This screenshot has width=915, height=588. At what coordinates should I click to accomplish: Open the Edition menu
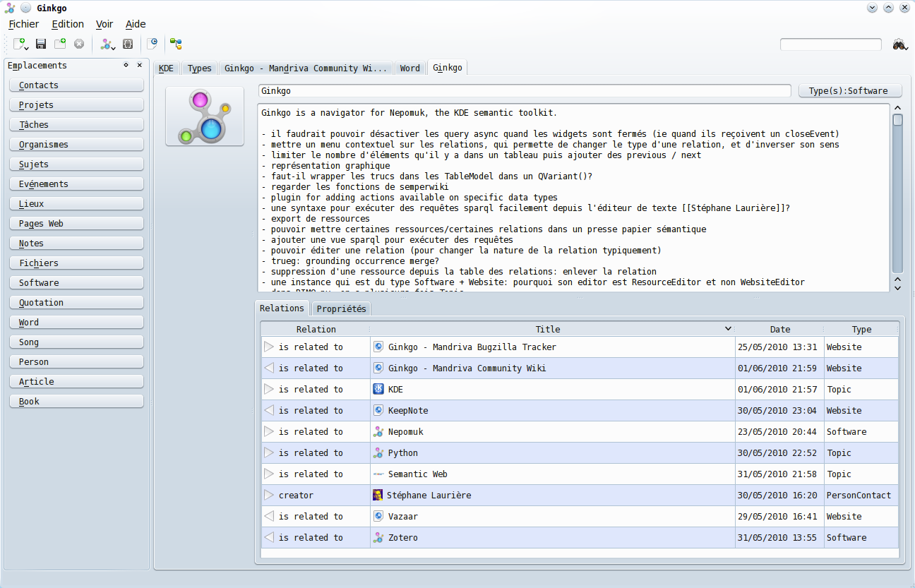[68, 24]
